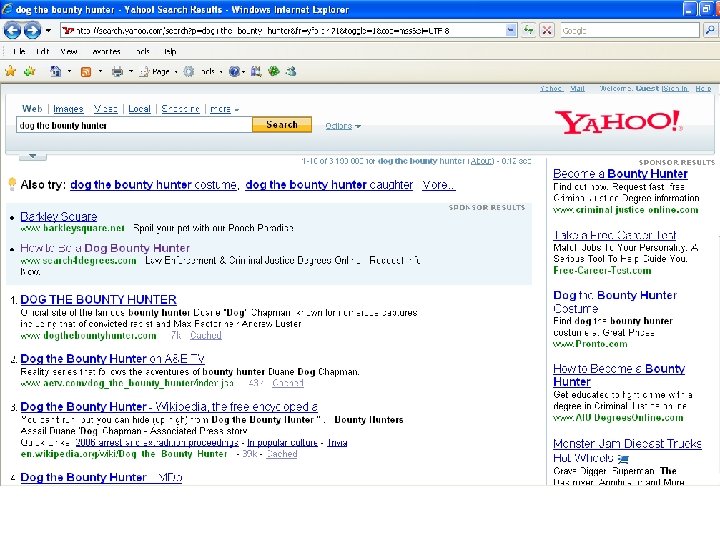Open the RSS feeds dropdown arrow
Viewport: 720px width, 540px height.
[x=100, y=71]
